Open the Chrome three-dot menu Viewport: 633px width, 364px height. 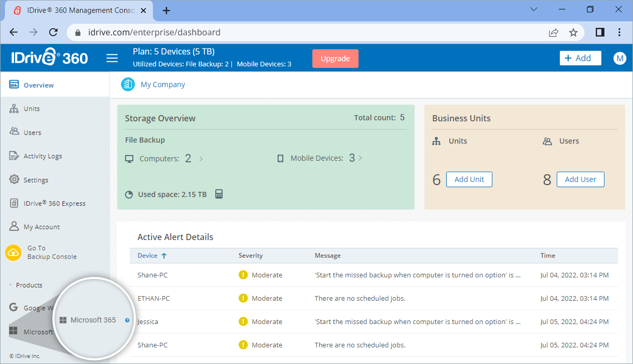[620, 32]
